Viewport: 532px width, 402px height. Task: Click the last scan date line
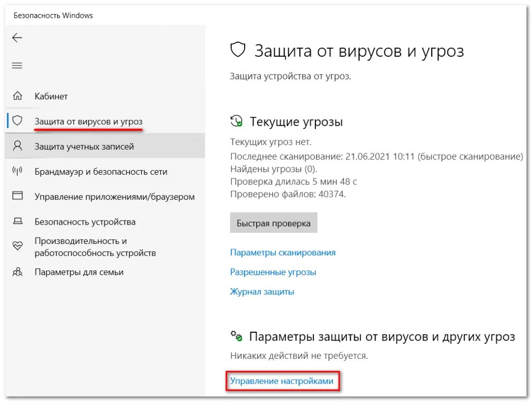coord(377,156)
